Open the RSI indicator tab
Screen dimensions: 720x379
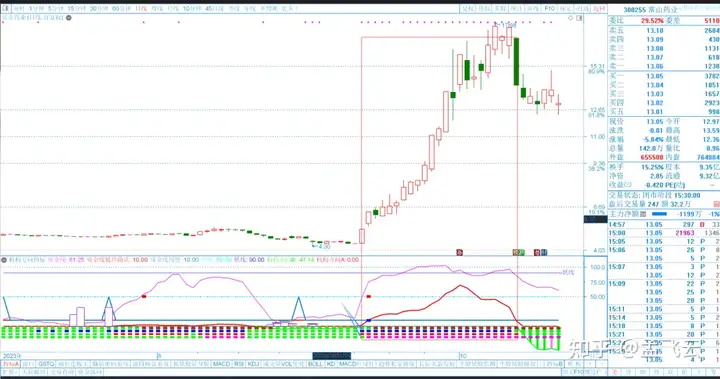(239, 364)
